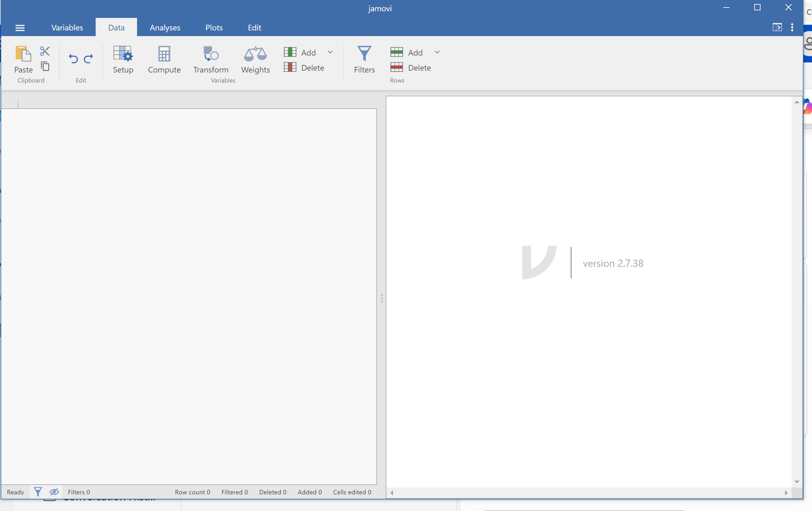Expand the Add row dropdown arrow

point(437,52)
